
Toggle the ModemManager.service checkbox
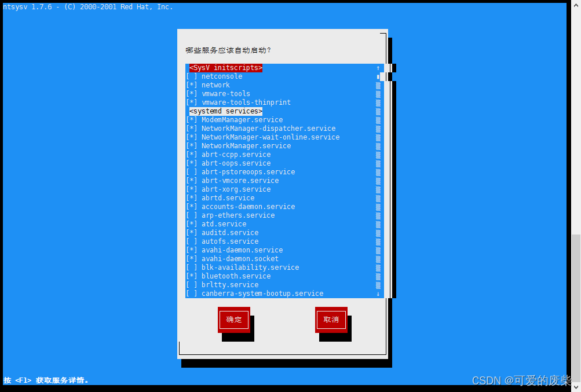192,120
